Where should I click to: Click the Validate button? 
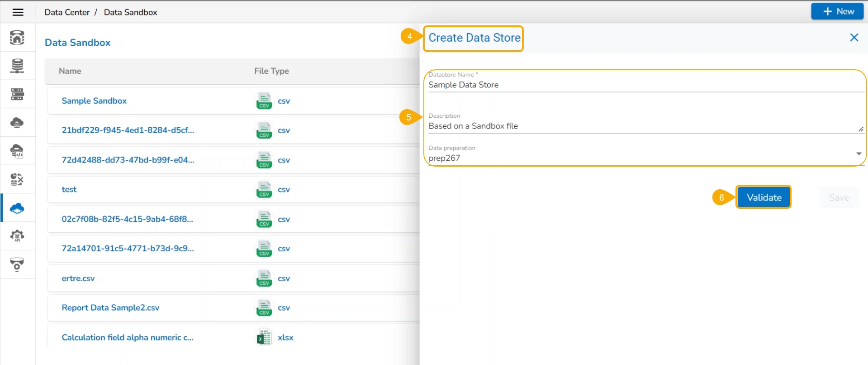(x=764, y=197)
